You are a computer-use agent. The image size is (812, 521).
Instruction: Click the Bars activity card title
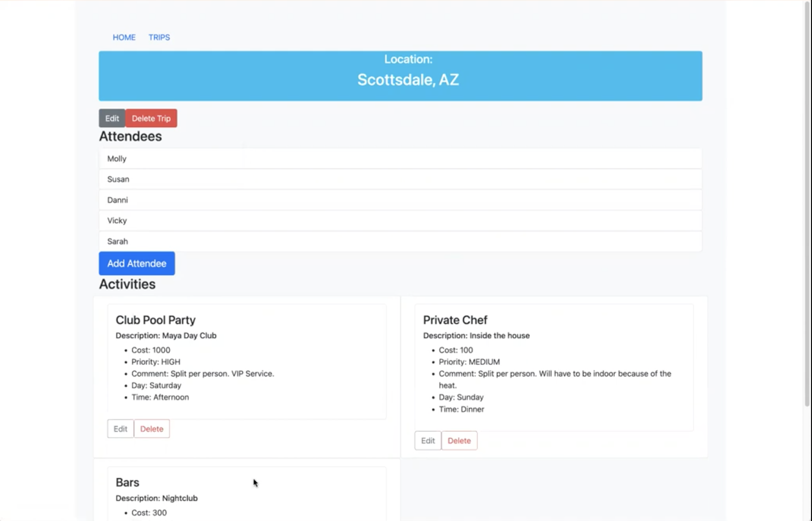coord(128,482)
